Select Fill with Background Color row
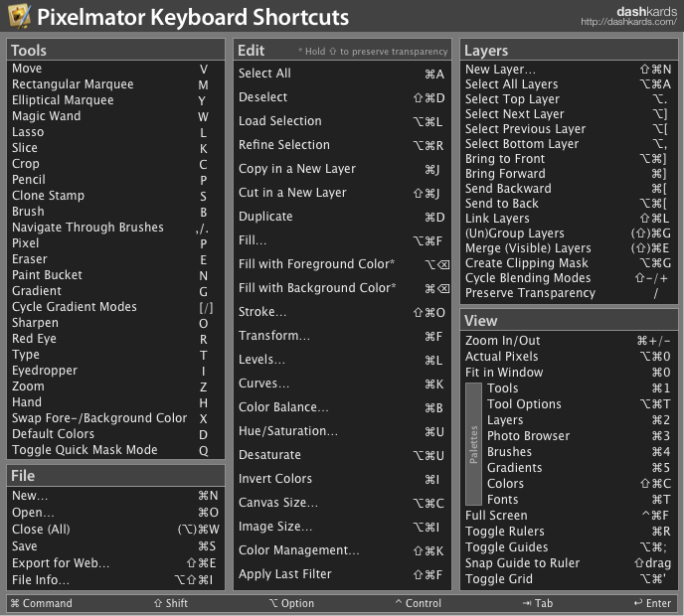Viewport: 684px width, 616px height. coord(342,288)
